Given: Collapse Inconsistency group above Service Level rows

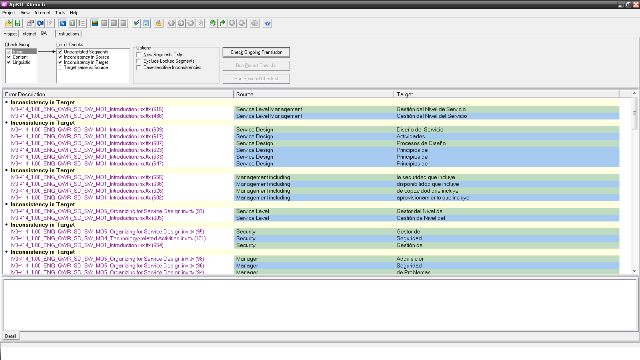Looking at the screenshot, I should click(x=7, y=204).
